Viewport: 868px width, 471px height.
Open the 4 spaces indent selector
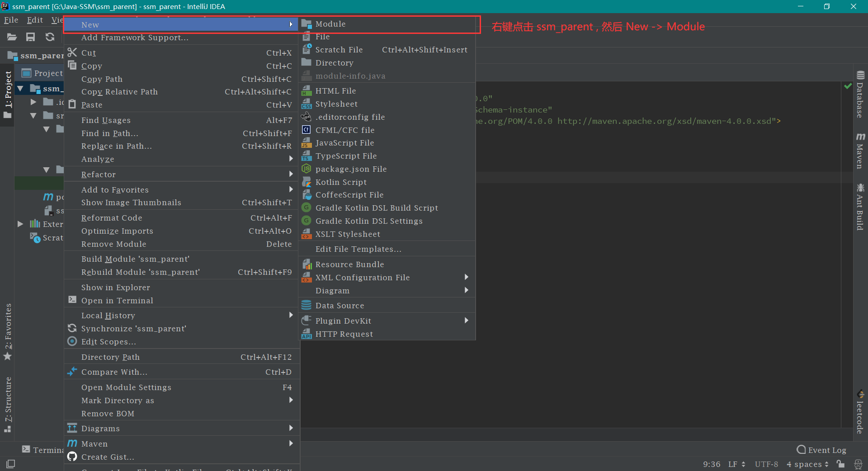point(807,464)
